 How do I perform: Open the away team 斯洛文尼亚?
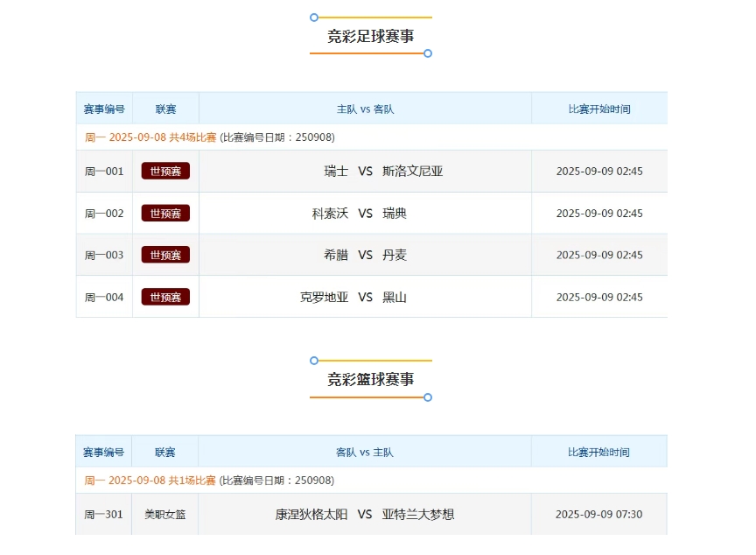(413, 172)
